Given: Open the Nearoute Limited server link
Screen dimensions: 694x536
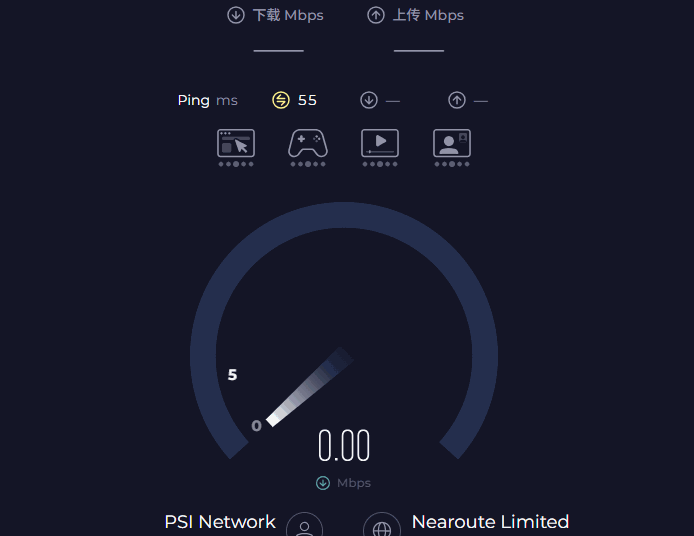Looking at the screenshot, I should [x=490, y=522].
